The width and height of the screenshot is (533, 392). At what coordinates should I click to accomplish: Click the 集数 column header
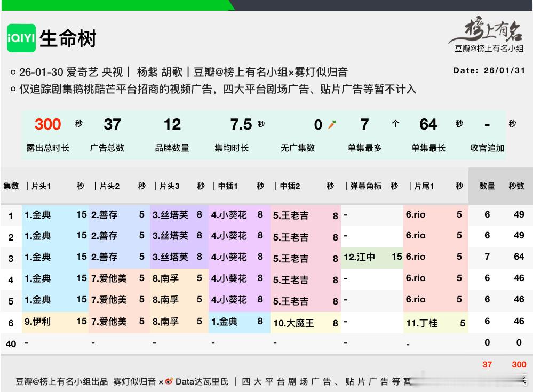[11, 186]
